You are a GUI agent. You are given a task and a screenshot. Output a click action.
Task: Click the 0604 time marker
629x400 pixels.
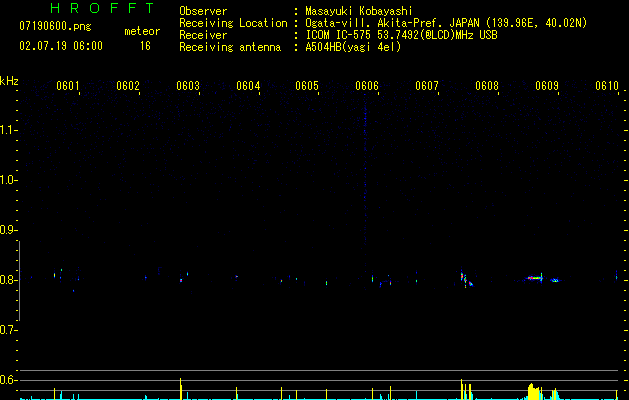(x=248, y=85)
